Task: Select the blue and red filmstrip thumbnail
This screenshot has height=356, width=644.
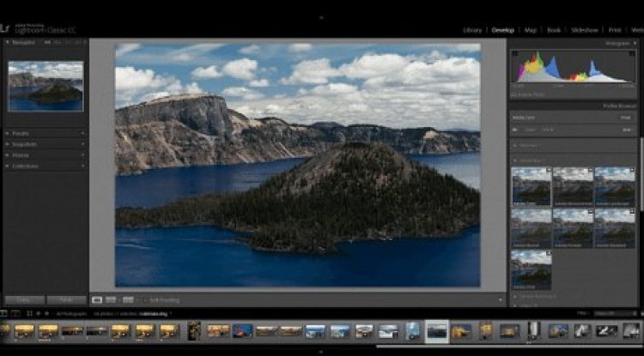Action: 242,330
